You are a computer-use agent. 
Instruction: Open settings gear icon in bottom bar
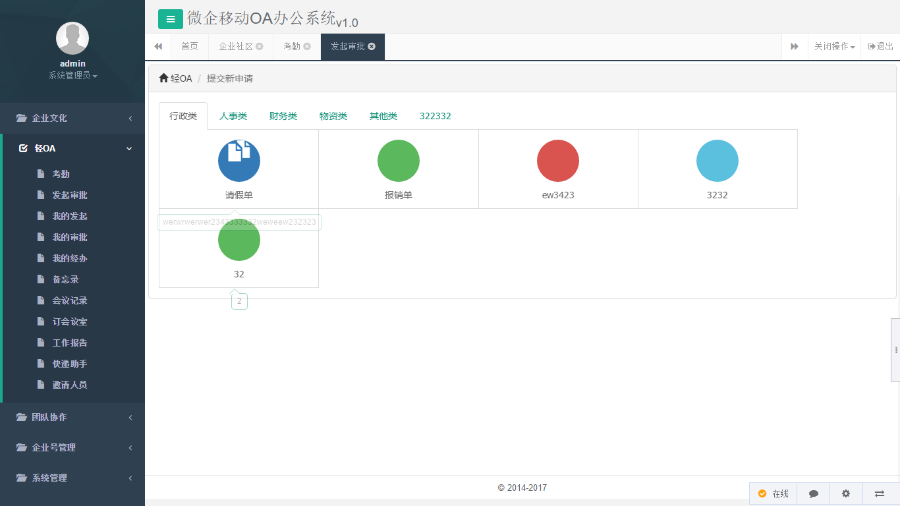tap(846, 494)
